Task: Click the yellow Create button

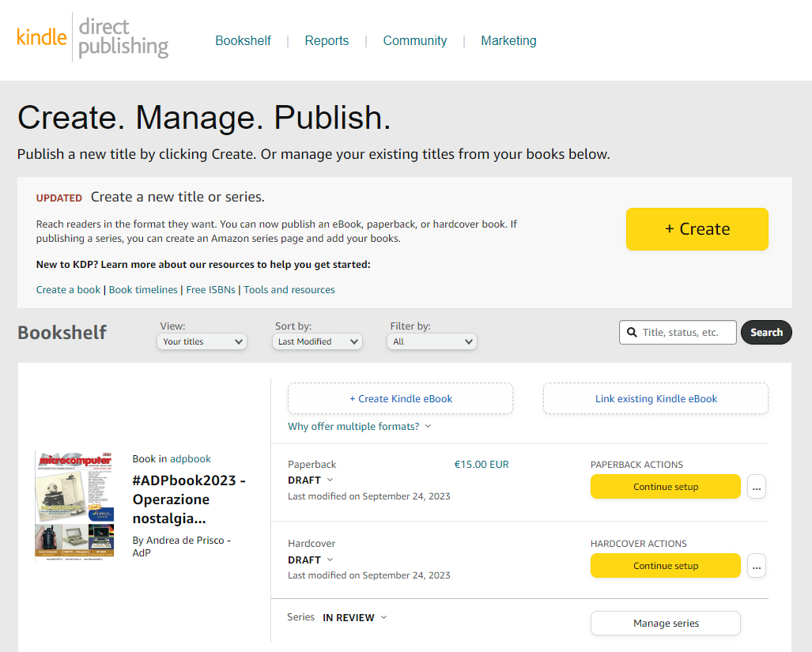Action: (697, 229)
